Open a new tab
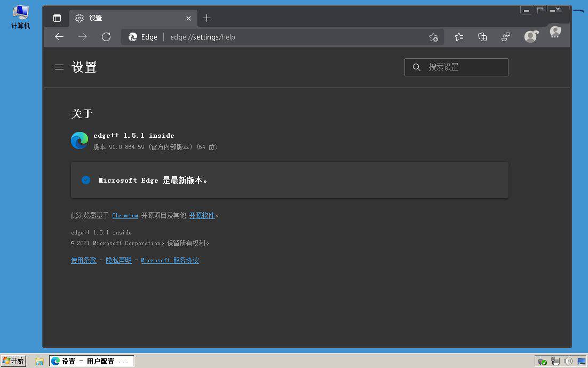Image resolution: width=588 pixels, height=368 pixels. click(x=207, y=18)
